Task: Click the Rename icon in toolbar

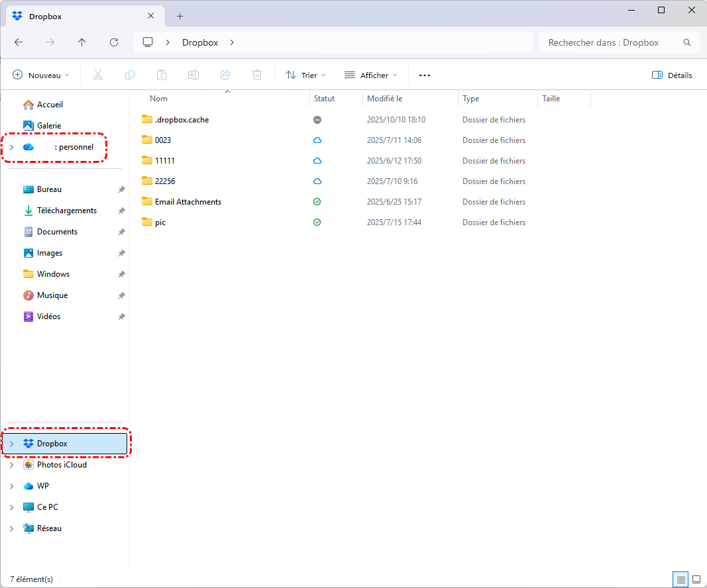Action: point(193,75)
